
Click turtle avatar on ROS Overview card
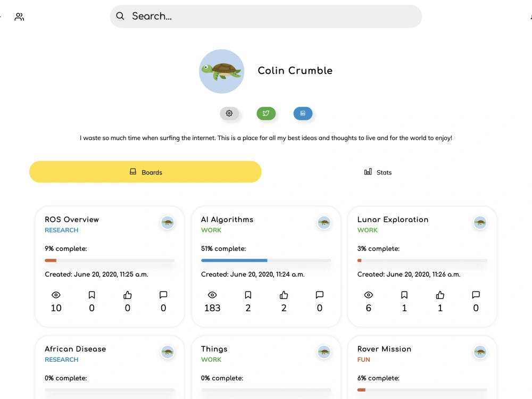pos(168,222)
